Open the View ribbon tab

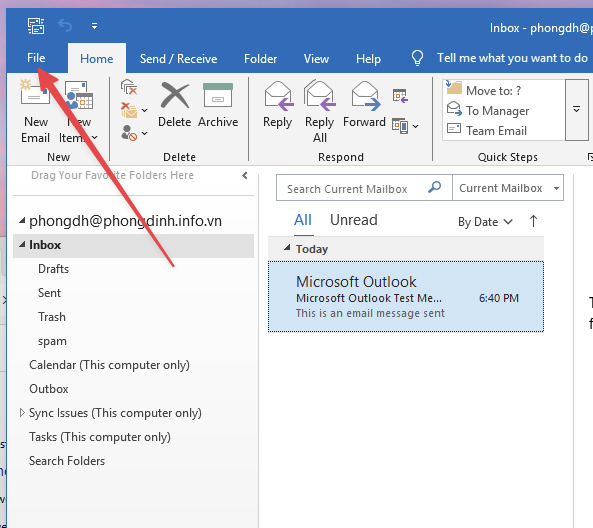click(x=316, y=59)
